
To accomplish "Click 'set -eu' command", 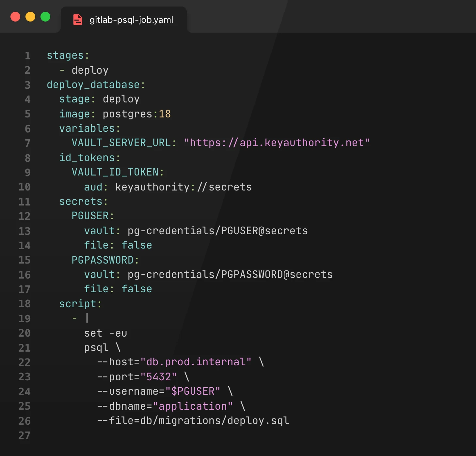I will click(106, 333).
